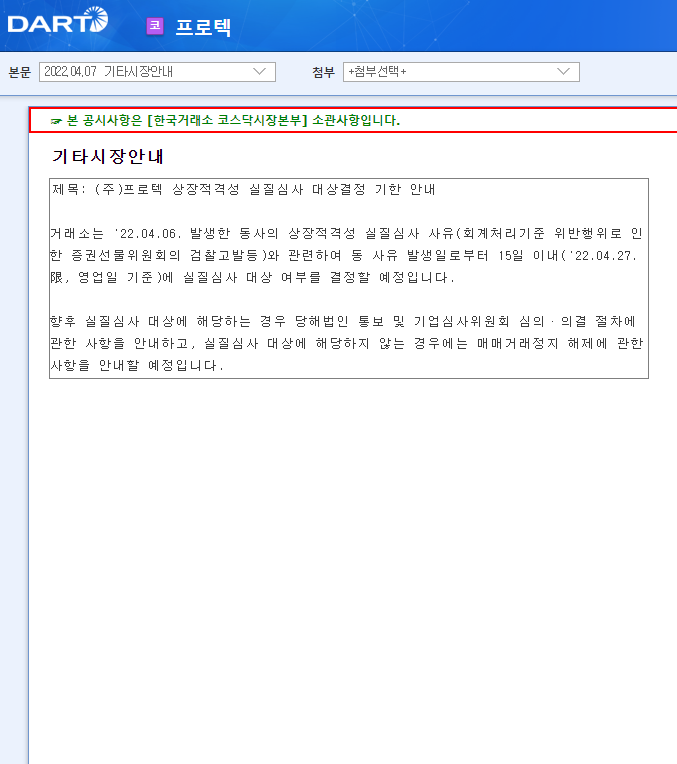Screen dimensions: 677x764
Task: Click the text line containing 증권선물위원회의 검찰고발등
Action: (x=344, y=255)
